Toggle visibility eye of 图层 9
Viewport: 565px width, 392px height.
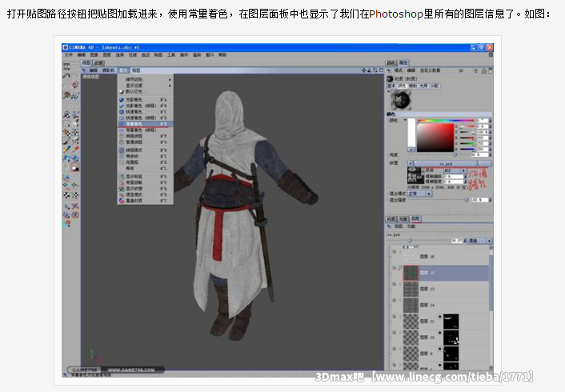coord(395,349)
